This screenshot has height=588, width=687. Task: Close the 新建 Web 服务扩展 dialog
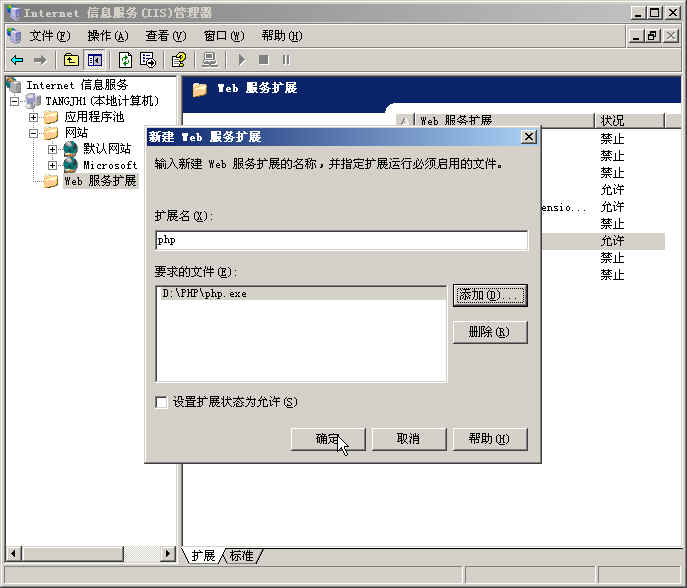(x=529, y=137)
